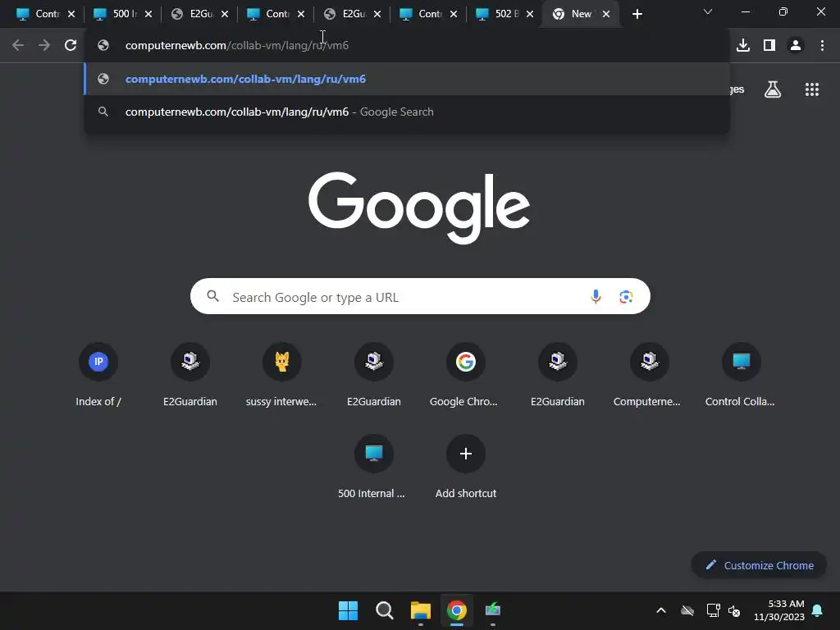Open the tab search dropdown arrow
The height and width of the screenshot is (630, 840).
(x=708, y=11)
